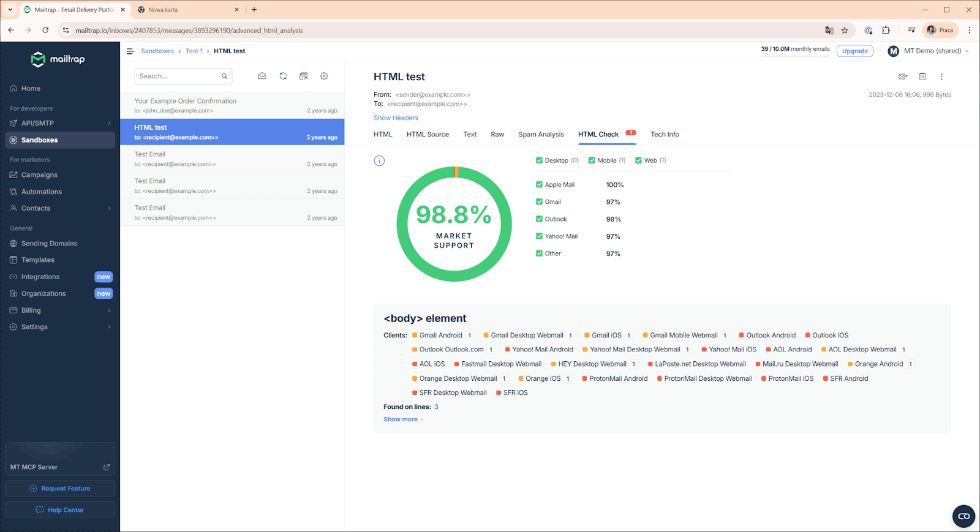Refresh the inbox message list
This screenshot has height=532, width=980.
pyautogui.click(x=283, y=76)
